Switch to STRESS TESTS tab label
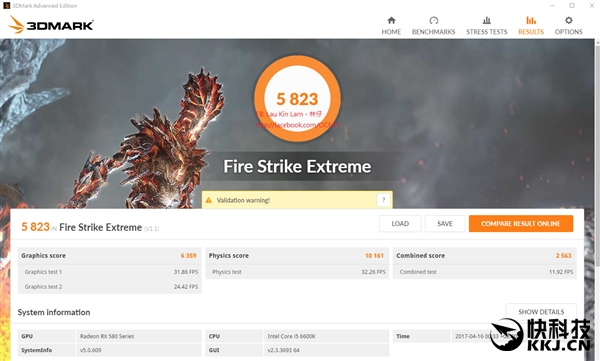The height and width of the screenshot is (361, 600). pyautogui.click(x=487, y=32)
